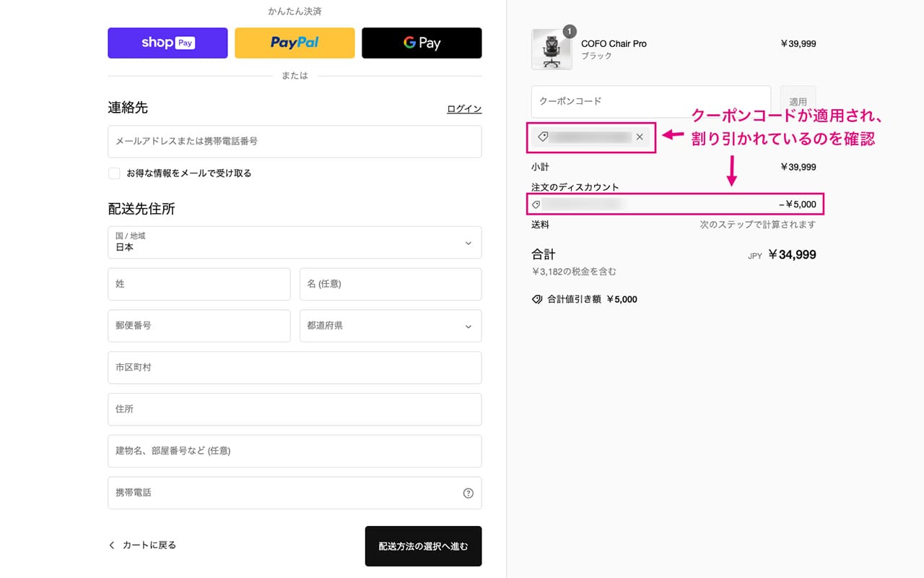Pay using the Google Pay option
This screenshot has width=924, height=578.
(x=422, y=43)
